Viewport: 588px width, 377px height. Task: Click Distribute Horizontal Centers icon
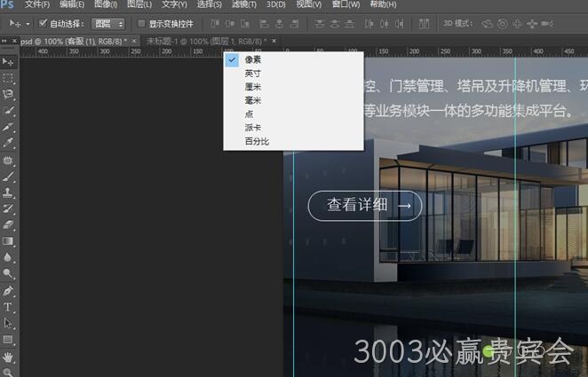point(384,24)
